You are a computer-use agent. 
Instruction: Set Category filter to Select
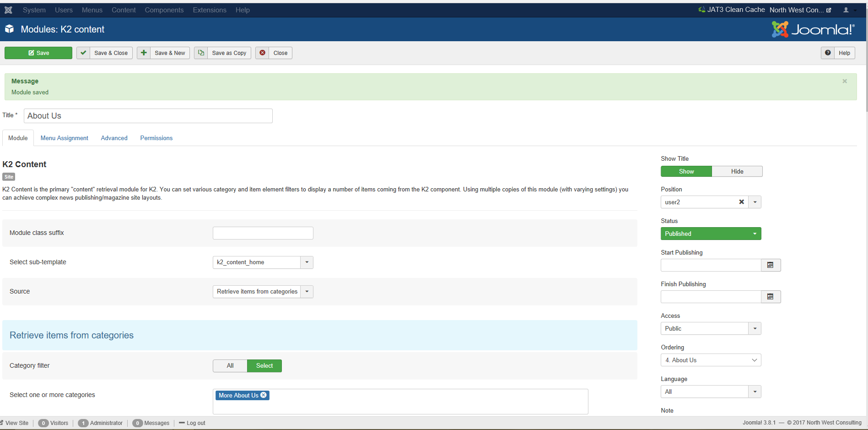(264, 366)
